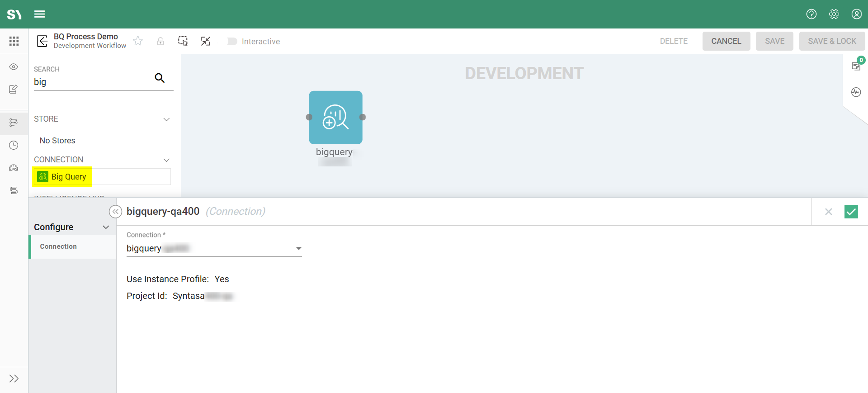Image resolution: width=868 pixels, height=393 pixels.
Task: Favorite BQ Process Demo with star icon
Action: pos(138,41)
